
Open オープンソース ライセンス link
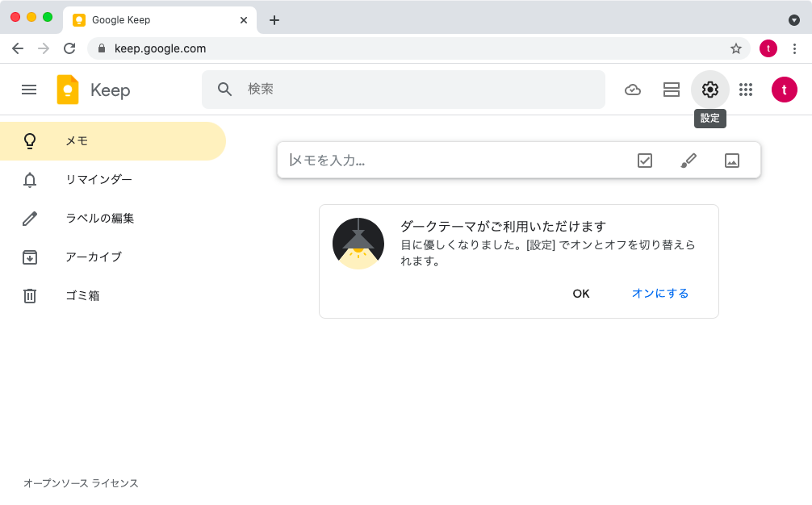79,482
